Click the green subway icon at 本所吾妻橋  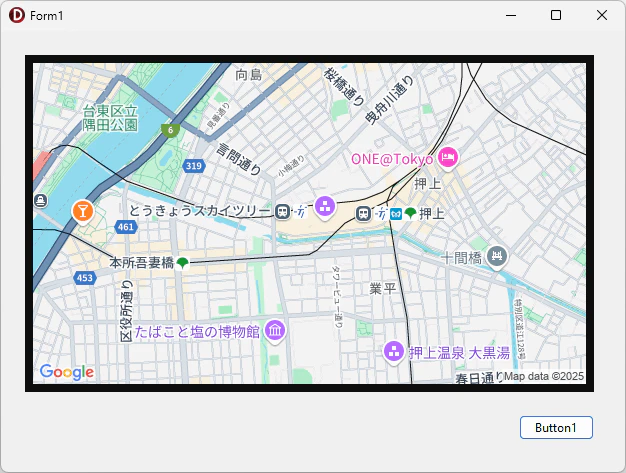pyautogui.click(x=182, y=263)
